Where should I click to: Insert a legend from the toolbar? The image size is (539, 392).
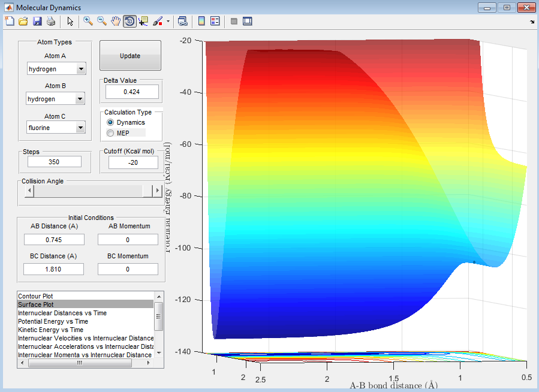click(x=215, y=22)
